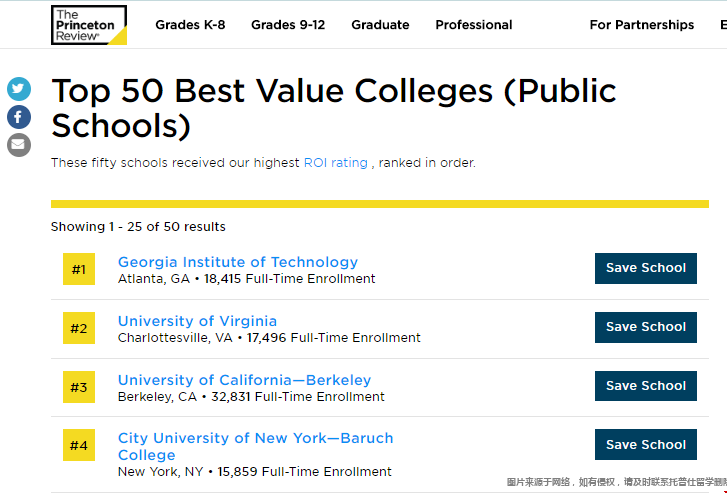Open the Graduate menu
The width and height of the screenshot is (727, 493).
pyautogui.click(x=380, y=25)
